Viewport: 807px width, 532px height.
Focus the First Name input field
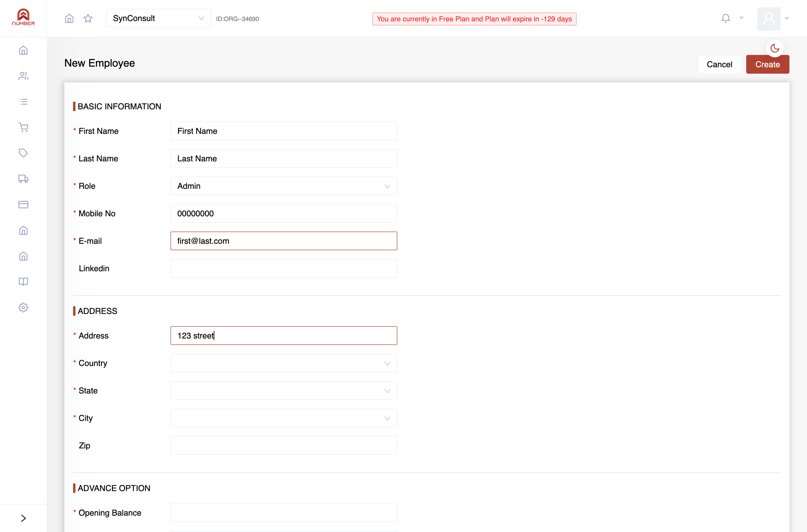[284, 131]
